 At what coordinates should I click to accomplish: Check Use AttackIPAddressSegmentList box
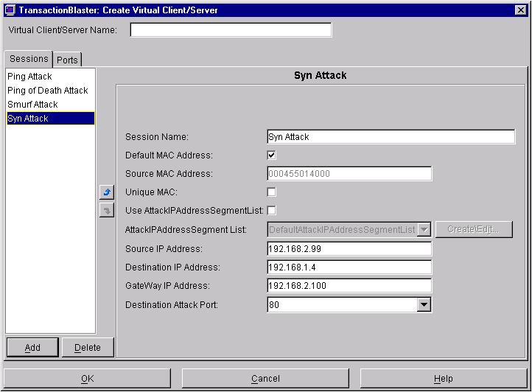click(x=271, y=211)
